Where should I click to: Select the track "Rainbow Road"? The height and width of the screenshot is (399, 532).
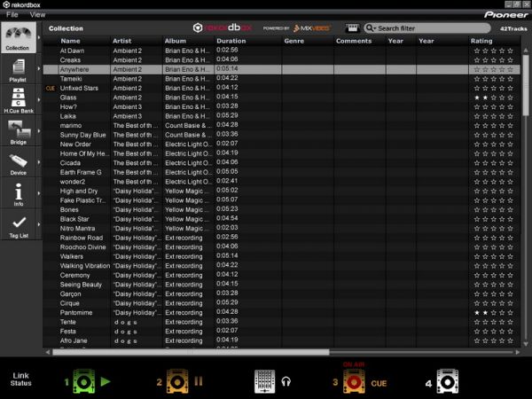(281, 238)
